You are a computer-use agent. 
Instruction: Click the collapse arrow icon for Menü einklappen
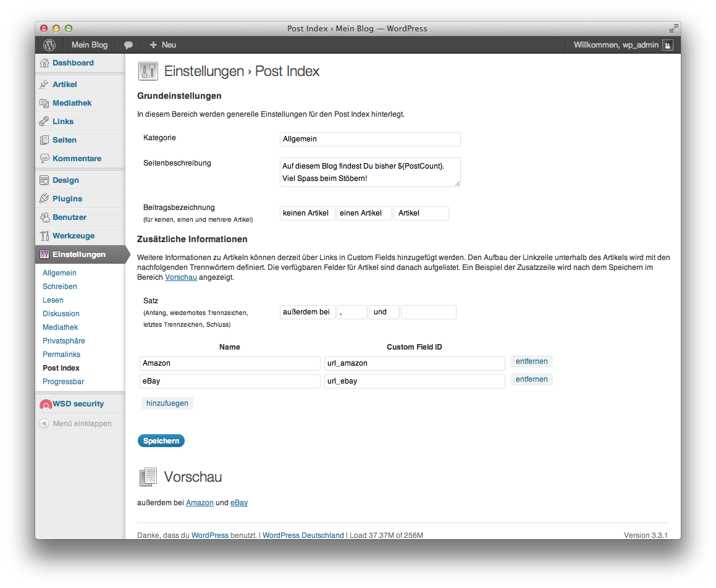tap(44, 424)
